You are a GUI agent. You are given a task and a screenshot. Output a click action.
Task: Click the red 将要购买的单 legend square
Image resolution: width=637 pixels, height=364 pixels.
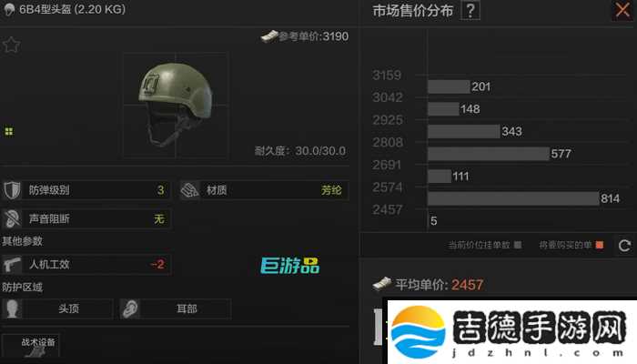[600, 245]
